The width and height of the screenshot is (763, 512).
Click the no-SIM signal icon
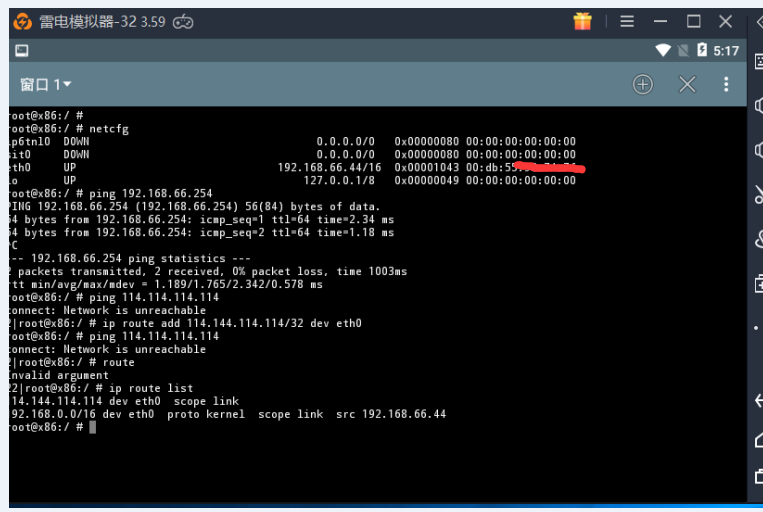pyautogui.click(x=683, y=50)
